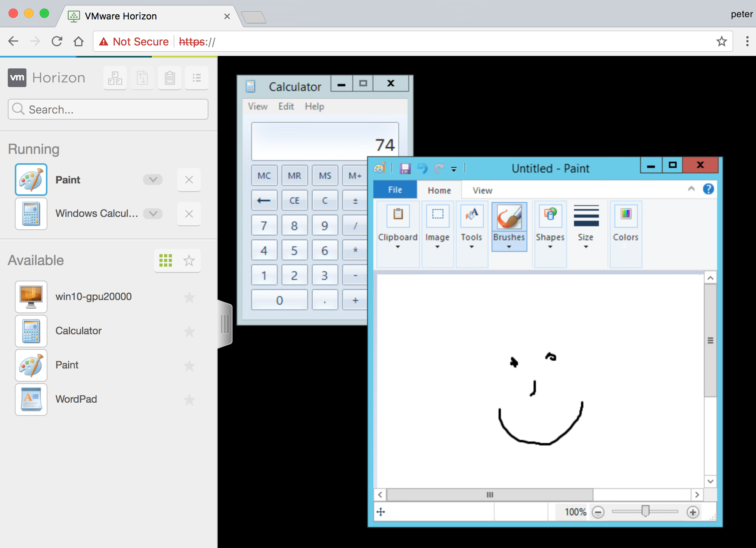Click the Shapes icon in Paint ribbon
The width and height of the screenshot is (756, 548).
click(550, 215)
